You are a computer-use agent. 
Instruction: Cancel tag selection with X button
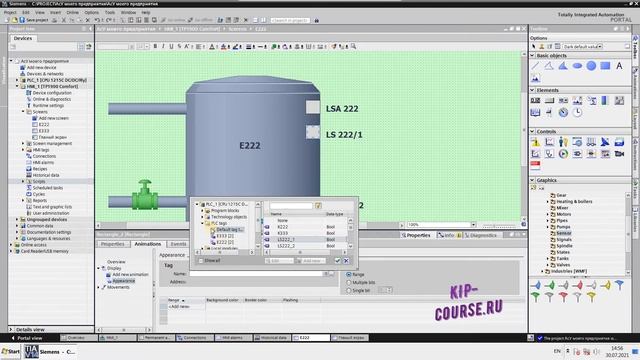tap(346, 260)
